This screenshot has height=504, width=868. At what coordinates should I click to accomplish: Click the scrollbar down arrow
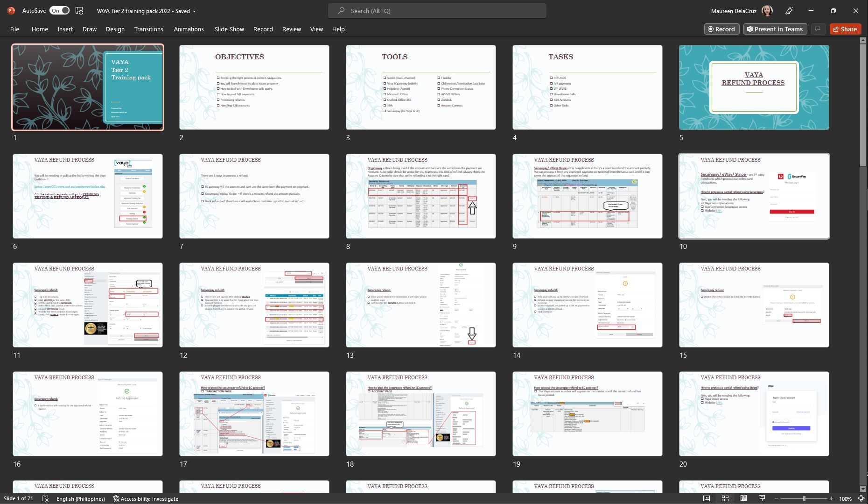point(863,489)
